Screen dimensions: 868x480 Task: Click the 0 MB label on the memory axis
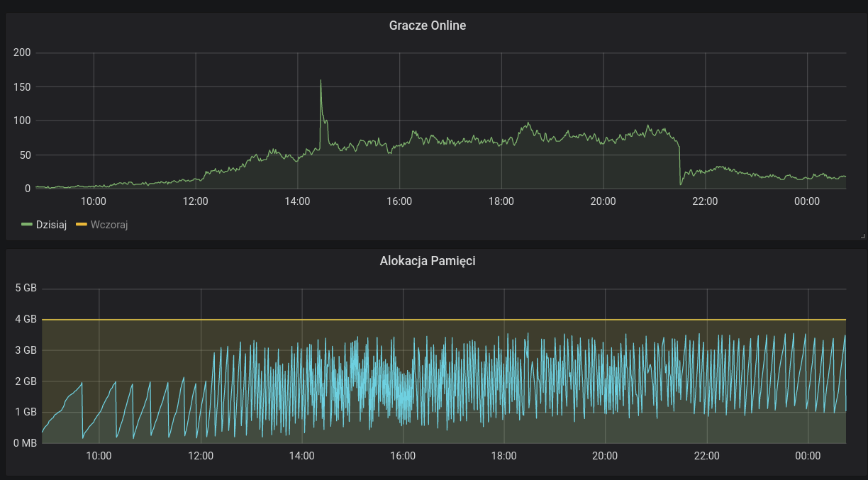(26, 443)
